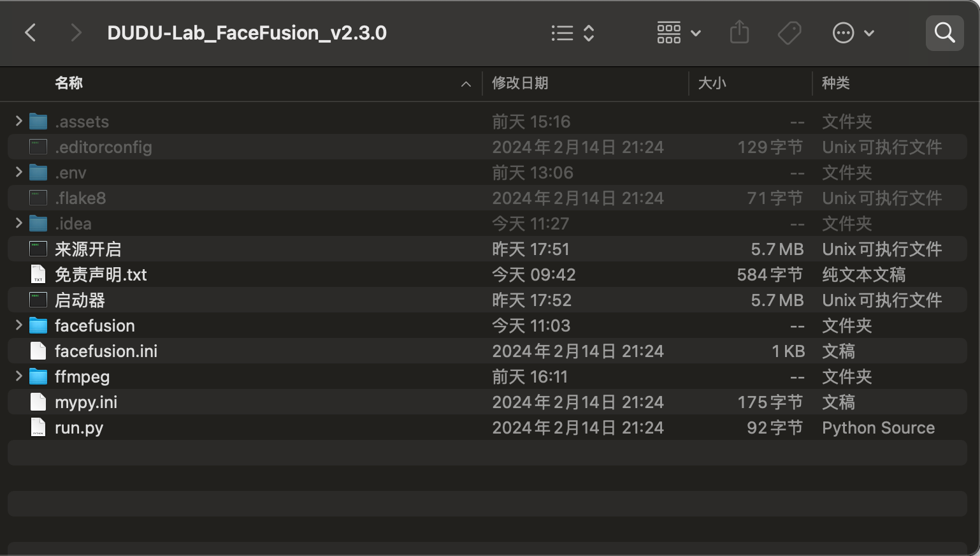Select the facefusion folder name
This screenshot has height=556, width=980.
pyautogui.click(x=95, y=326)
